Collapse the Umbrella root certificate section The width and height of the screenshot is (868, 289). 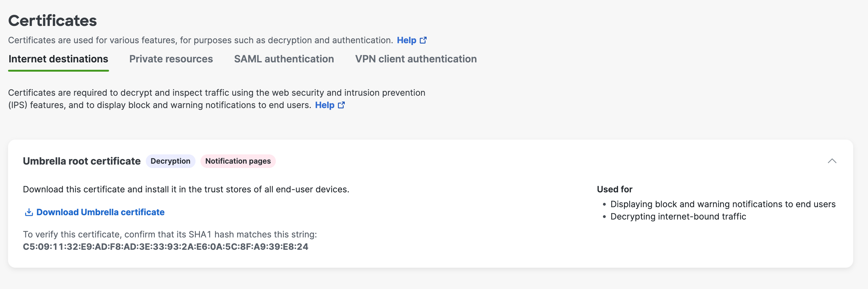click(832, 161)
